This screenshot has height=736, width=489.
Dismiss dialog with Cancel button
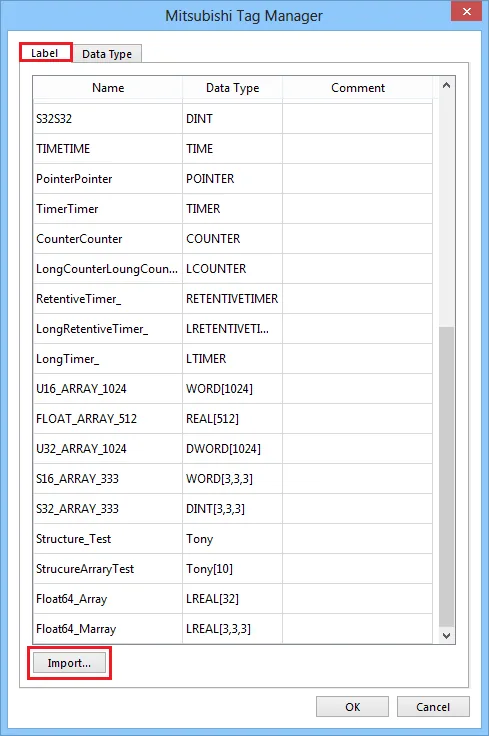pyautogui.click(x=433, y=707)
